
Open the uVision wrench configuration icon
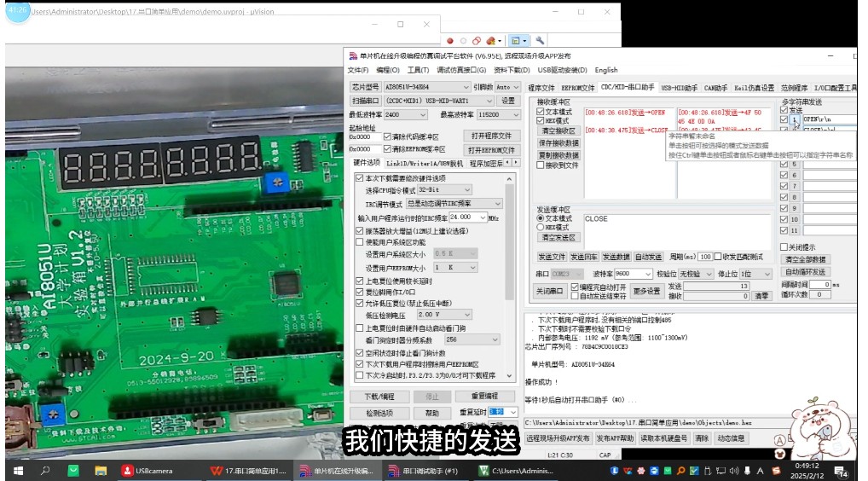pos(540,41)
